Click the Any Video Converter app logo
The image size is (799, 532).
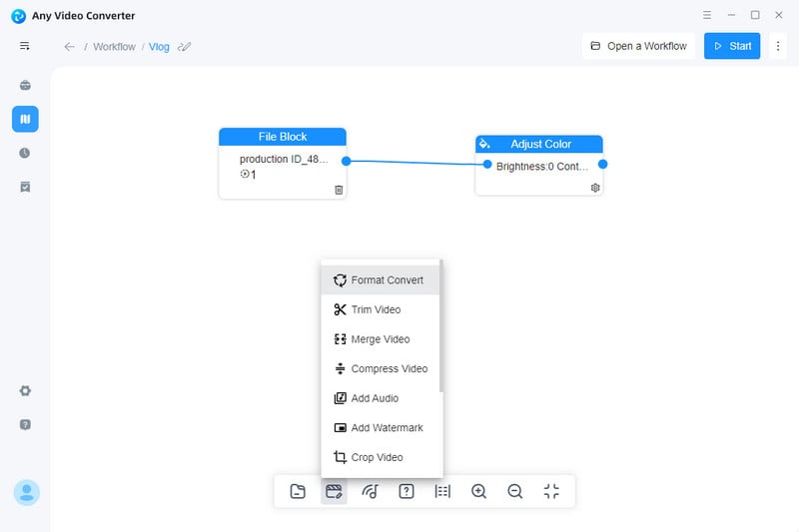(x=18, y=16)
